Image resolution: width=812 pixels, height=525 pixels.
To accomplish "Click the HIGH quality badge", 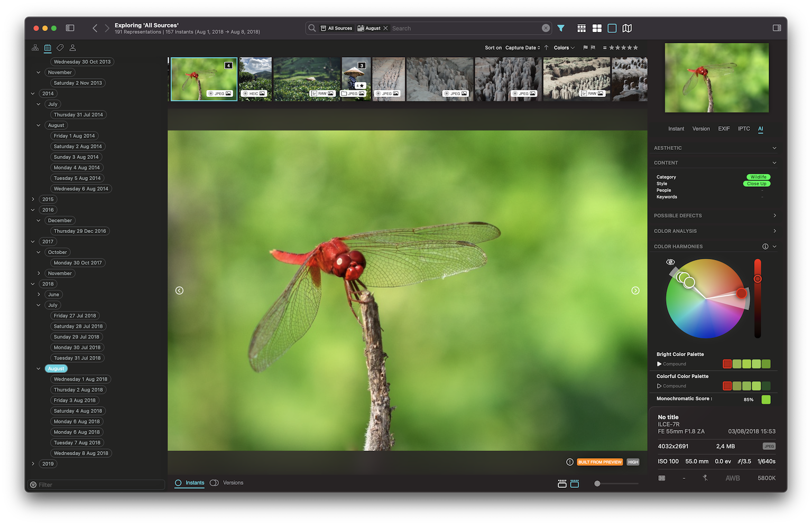I will (x=633, y=462).
